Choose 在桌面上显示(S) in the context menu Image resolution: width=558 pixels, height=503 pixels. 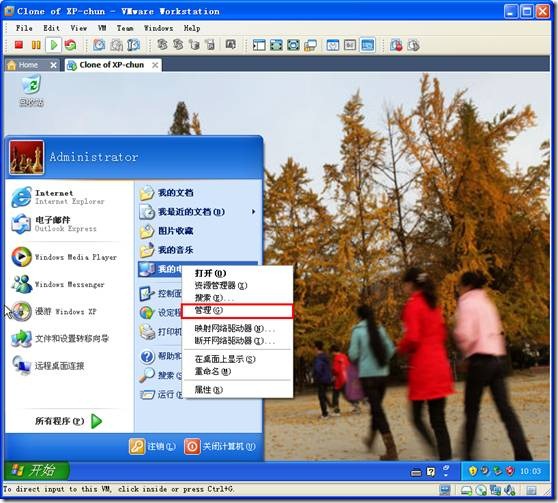(x=237, y=359)
